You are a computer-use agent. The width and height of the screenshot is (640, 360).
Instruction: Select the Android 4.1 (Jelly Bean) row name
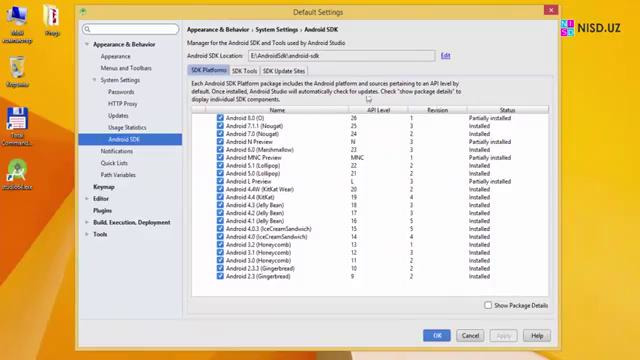coord(255,221)
